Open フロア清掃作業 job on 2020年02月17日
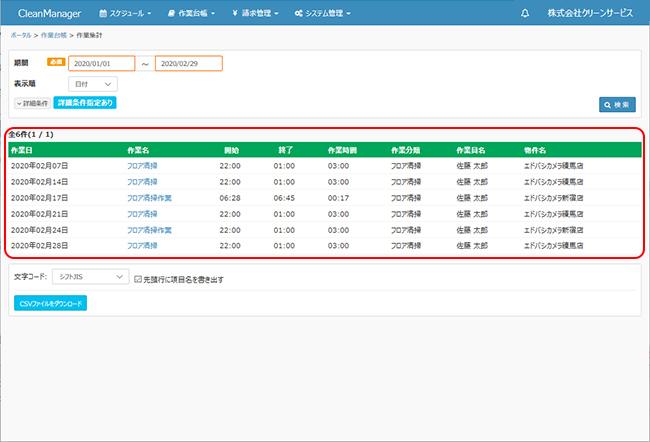This screenshot has height=442, width=650. pos(149,197)
